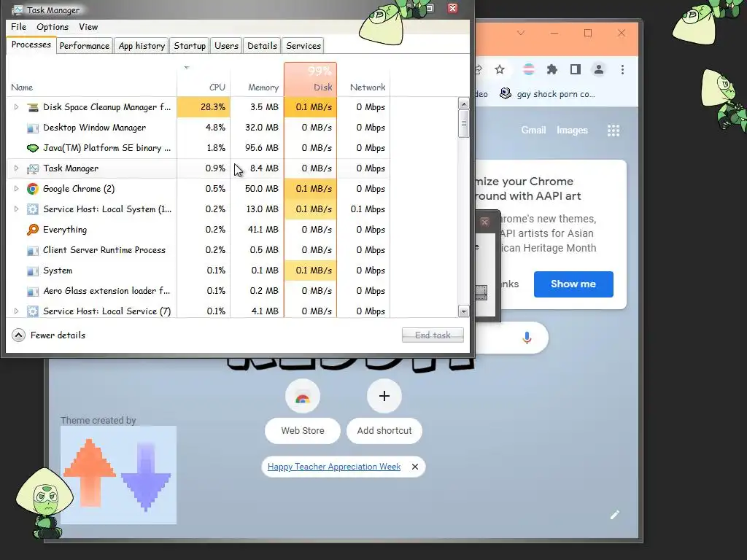This screenshot has height=560, width=747.
Task: Open the View menu in Task Manager
Action: 88,27
